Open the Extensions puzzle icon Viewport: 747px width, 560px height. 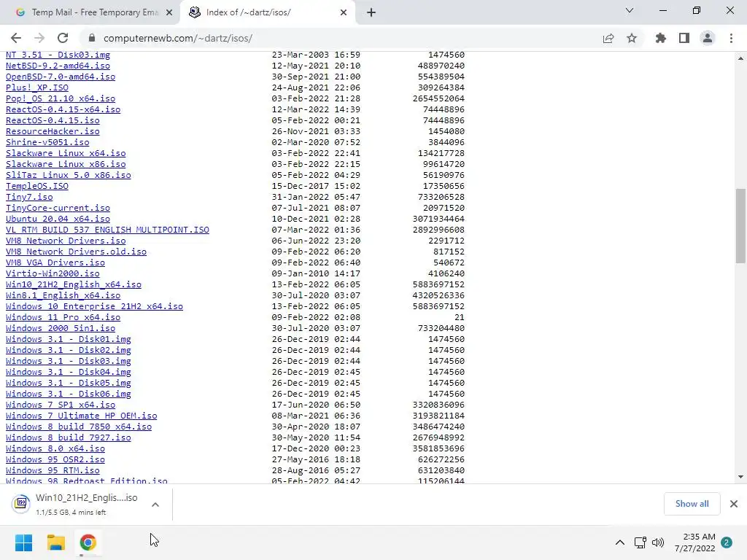tap(661, 38)
